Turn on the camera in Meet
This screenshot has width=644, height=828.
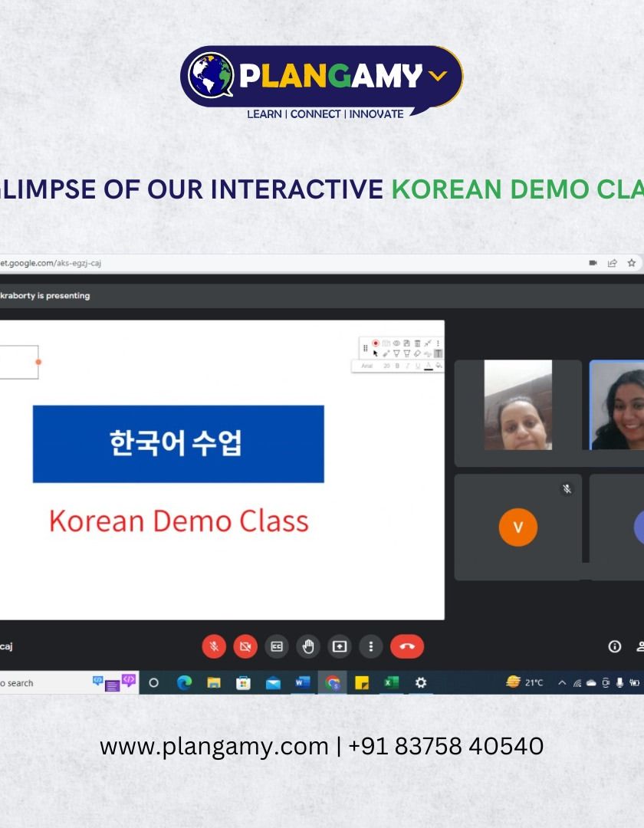coord(245,646)
